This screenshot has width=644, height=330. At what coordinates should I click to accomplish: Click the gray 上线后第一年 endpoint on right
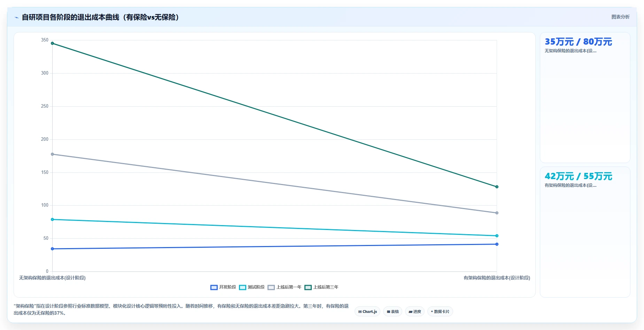tap(497, 213)
